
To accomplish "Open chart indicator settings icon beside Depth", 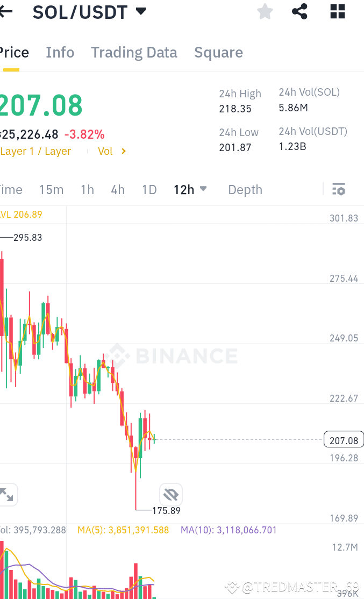I will [339, 189].
